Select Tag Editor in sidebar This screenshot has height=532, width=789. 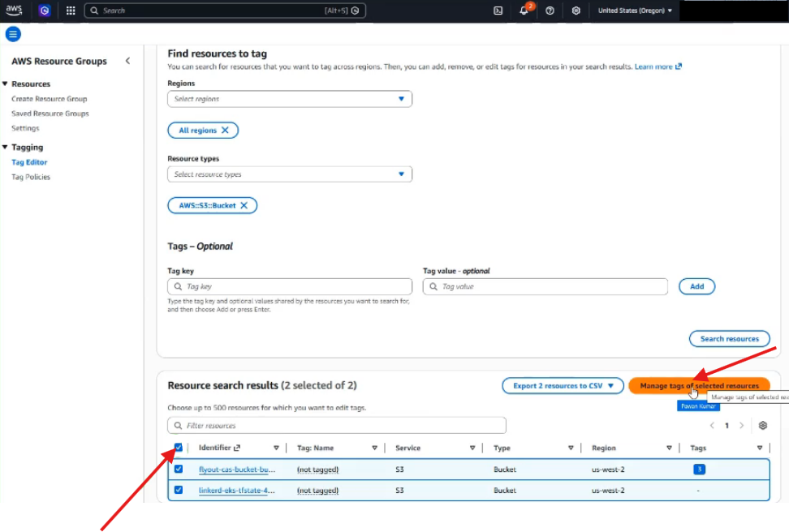(29, 162)
